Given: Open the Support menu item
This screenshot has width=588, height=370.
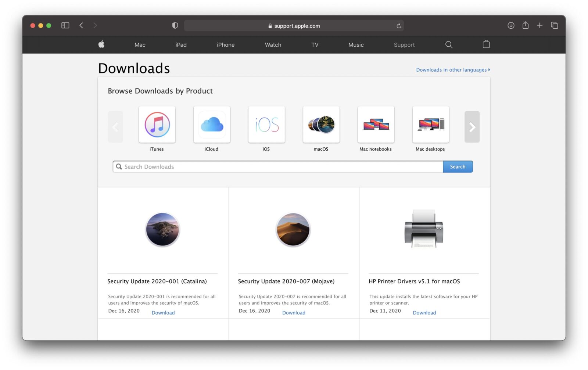Looking at the screenshot, I should click(x=404, y=44).
